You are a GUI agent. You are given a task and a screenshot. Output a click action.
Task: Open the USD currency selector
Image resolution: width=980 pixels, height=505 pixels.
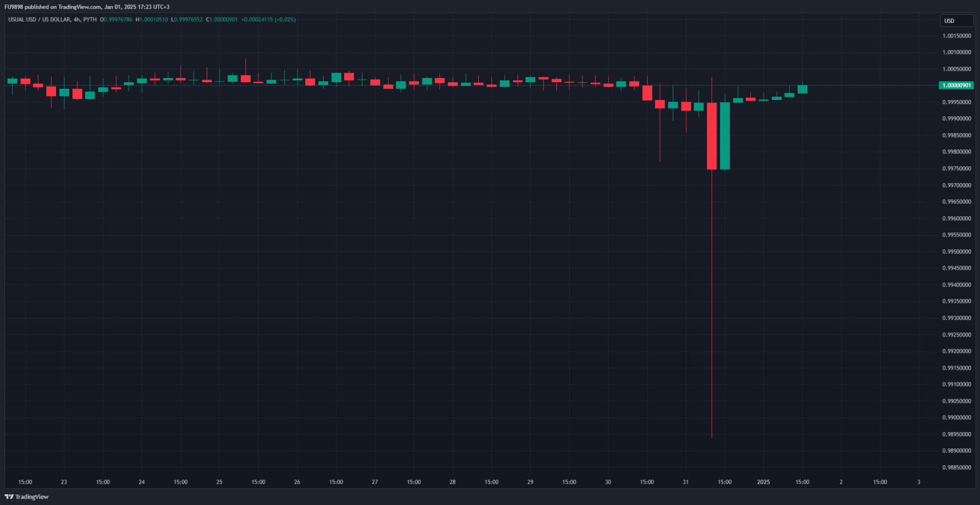956,21
